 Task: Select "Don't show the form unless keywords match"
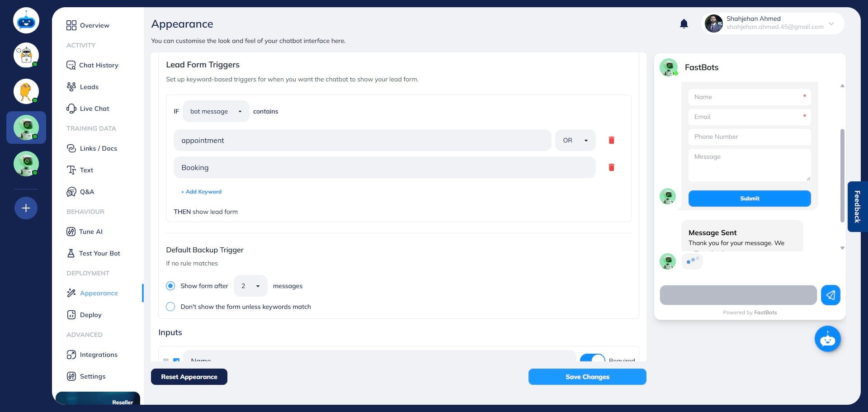coord(170,307)
